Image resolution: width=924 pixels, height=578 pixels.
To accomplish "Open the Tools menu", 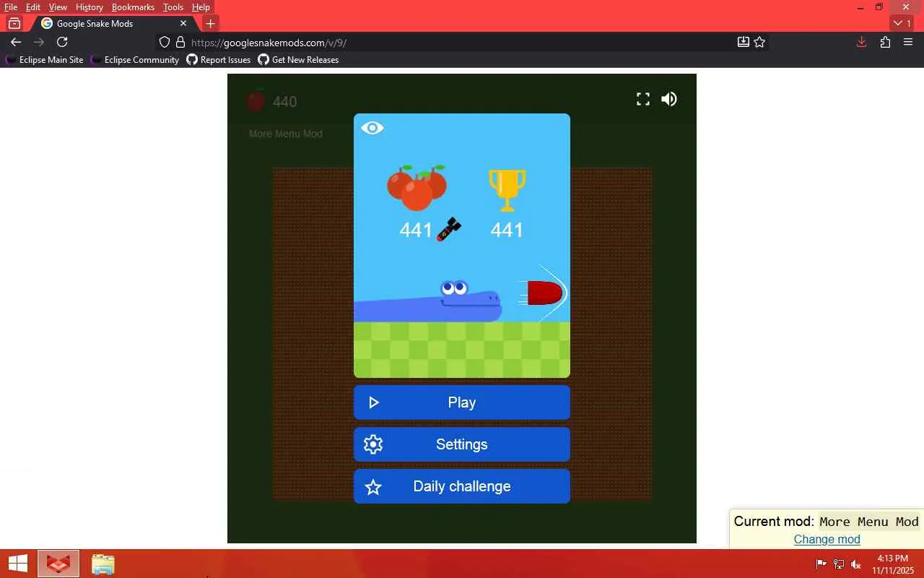I will coord(173,7).
